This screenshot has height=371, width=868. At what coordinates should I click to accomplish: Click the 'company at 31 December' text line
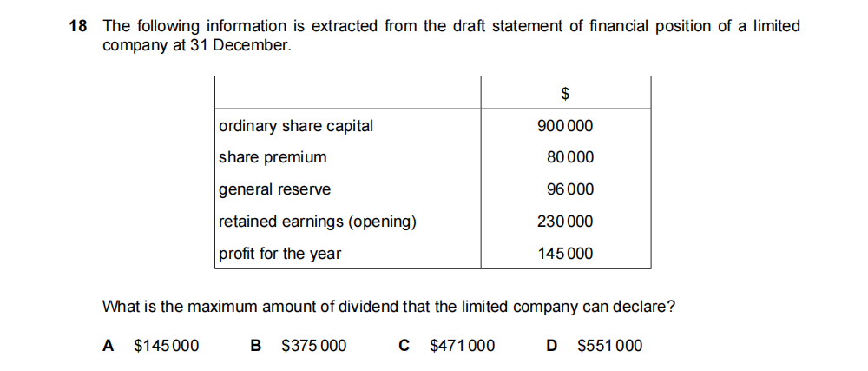[196, 45]
